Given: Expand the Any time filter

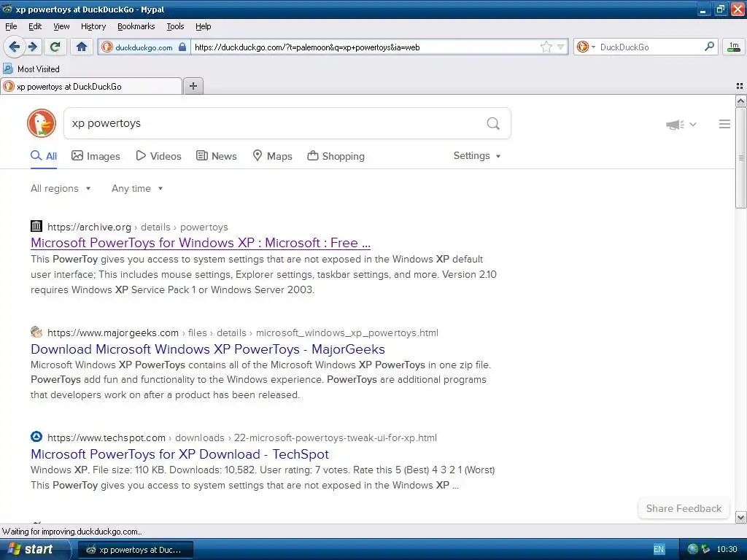Looking at the screenshot, I should 137,188.
